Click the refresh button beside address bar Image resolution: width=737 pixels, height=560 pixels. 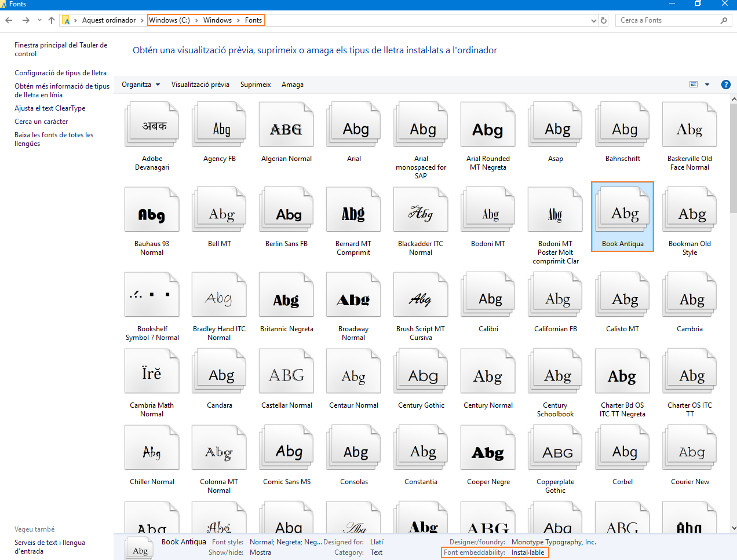pyautogui.click(x=604, y=20)
